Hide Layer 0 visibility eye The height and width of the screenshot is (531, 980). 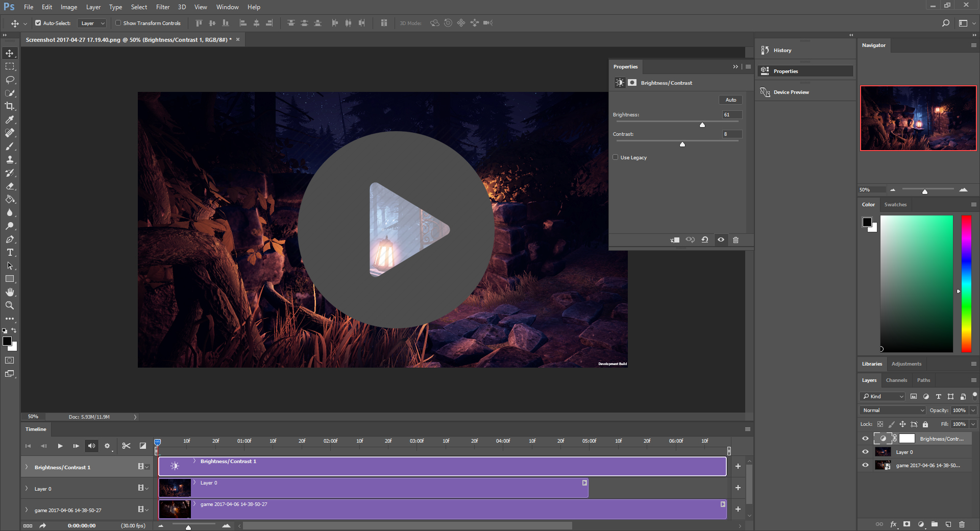(x=865, y=452)
